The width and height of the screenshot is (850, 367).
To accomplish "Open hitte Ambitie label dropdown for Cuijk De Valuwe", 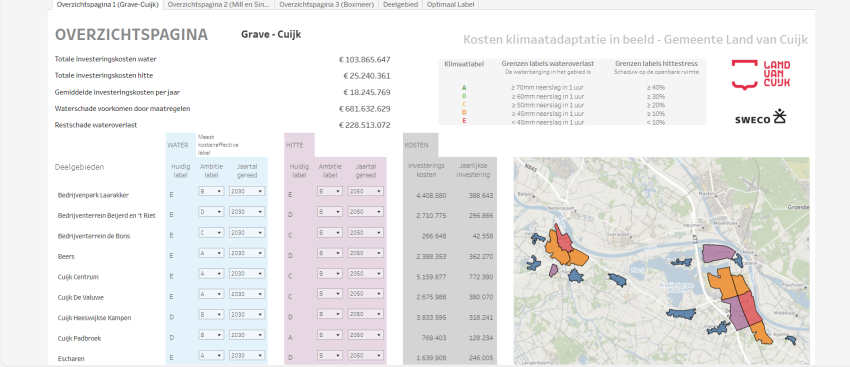I will 330,294.
